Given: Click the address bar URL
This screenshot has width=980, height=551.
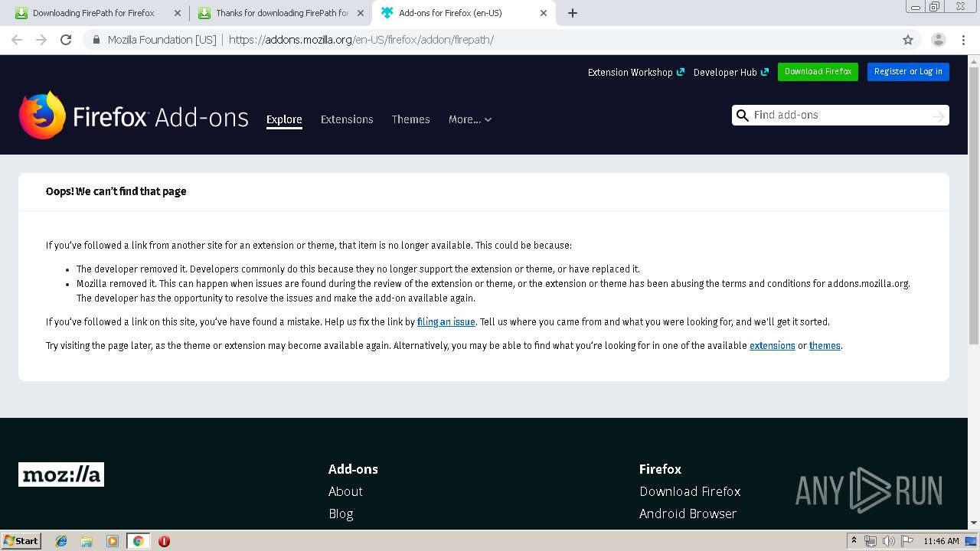Looking at the screenshot, I should [x=361, y=40].
